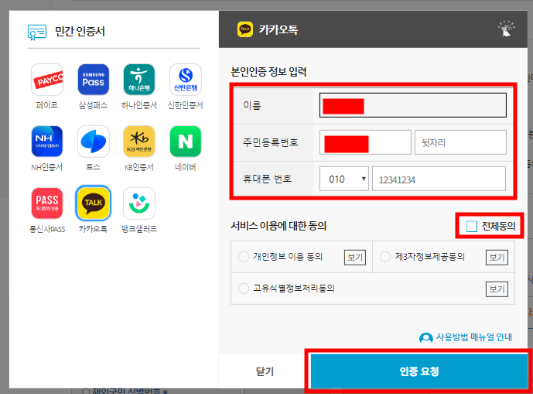Click the phone number field 12341234
This screenshot has width=533, height=394.
[439, 179]
